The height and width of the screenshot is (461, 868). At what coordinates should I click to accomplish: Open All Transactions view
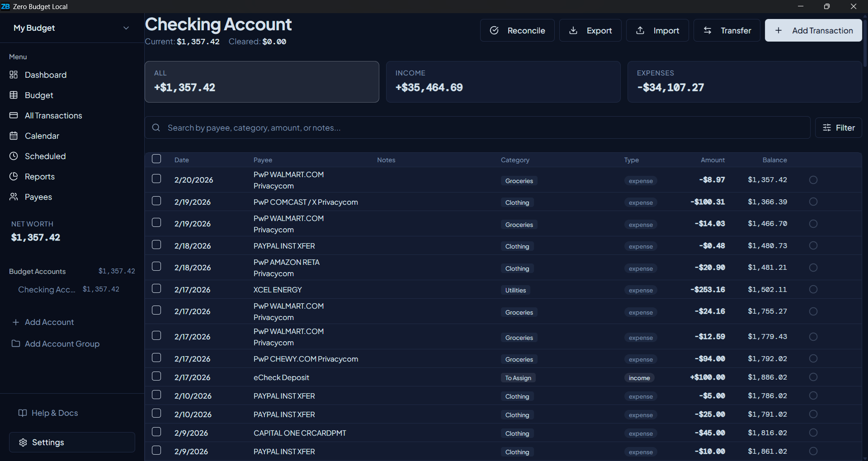point(53,116)
